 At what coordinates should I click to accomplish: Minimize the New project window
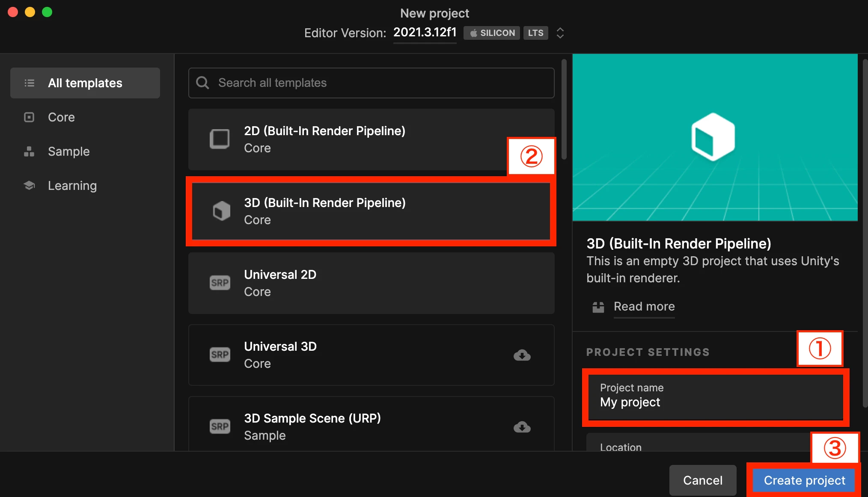[30, 12]
